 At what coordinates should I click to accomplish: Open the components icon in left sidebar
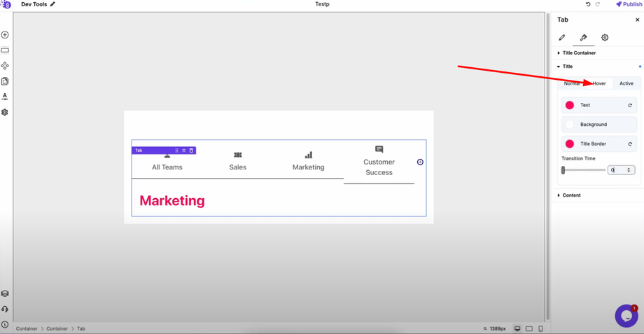point(5,66)
